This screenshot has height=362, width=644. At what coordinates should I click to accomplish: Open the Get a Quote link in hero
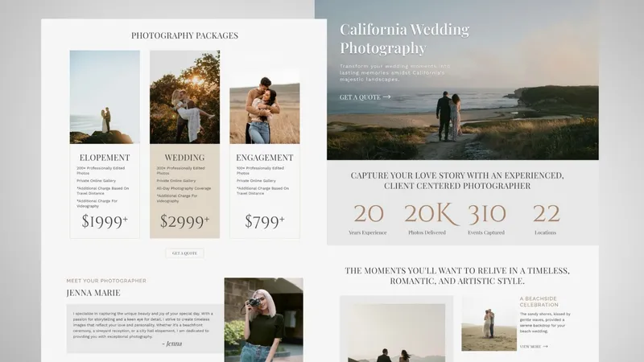tap(359, 97)
